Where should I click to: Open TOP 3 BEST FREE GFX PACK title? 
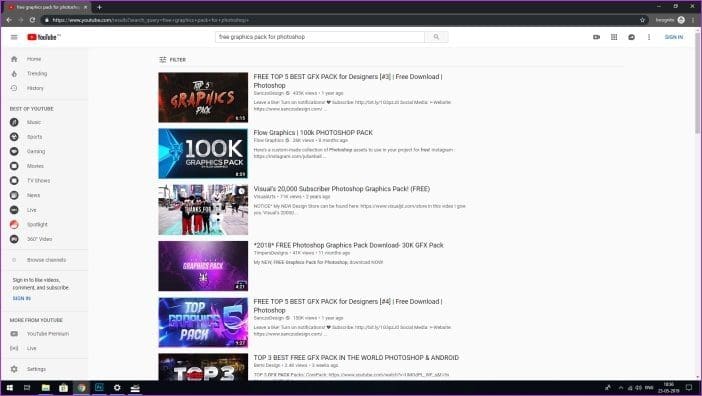[356, 358]
